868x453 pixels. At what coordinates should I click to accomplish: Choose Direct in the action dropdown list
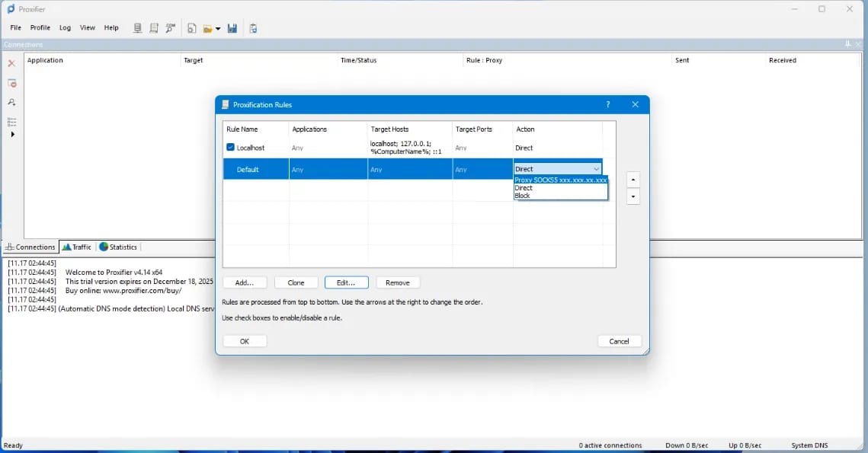coord(561,188)
